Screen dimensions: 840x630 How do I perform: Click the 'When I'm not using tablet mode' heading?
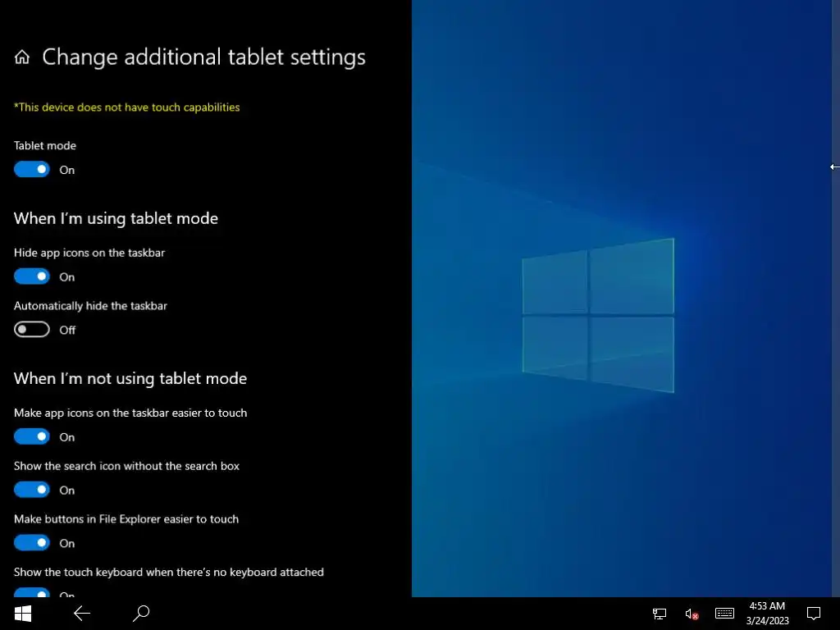coord(130,379)
